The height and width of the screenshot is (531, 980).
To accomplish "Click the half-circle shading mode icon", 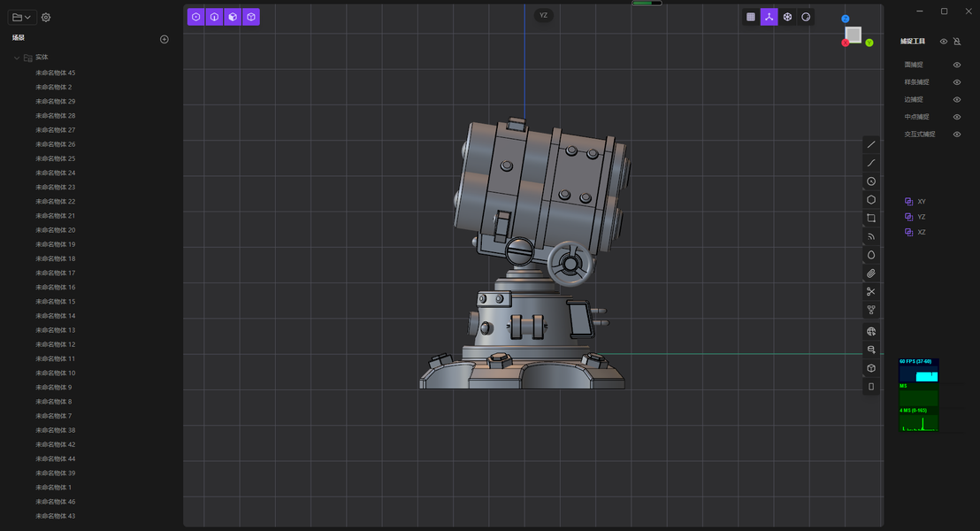I will click(x=807, y=17).
